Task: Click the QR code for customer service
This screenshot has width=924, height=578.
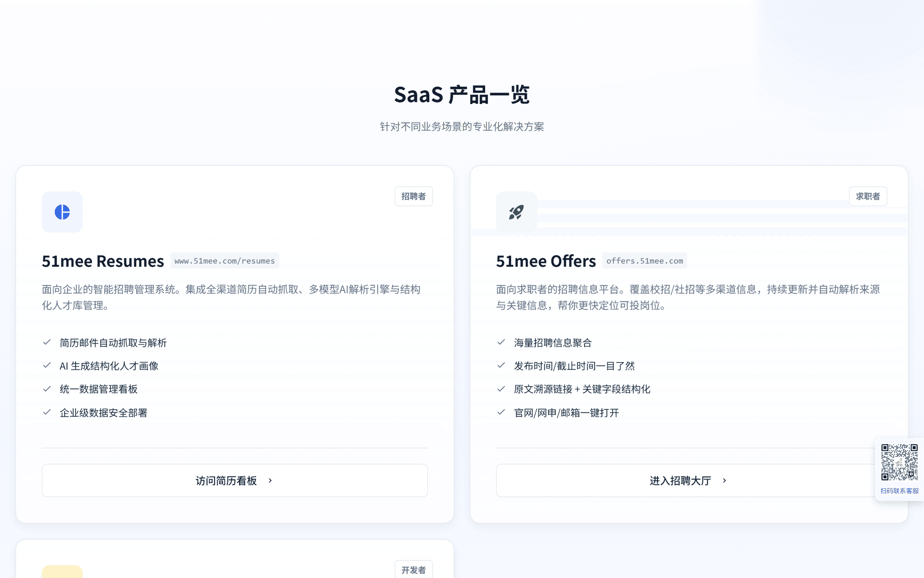Action: [899, 462]
